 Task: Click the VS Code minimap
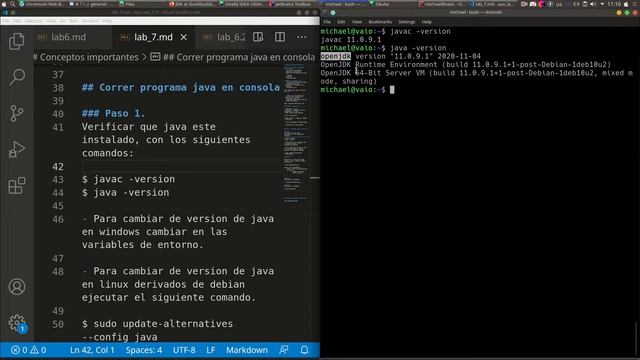click(296, 133)
